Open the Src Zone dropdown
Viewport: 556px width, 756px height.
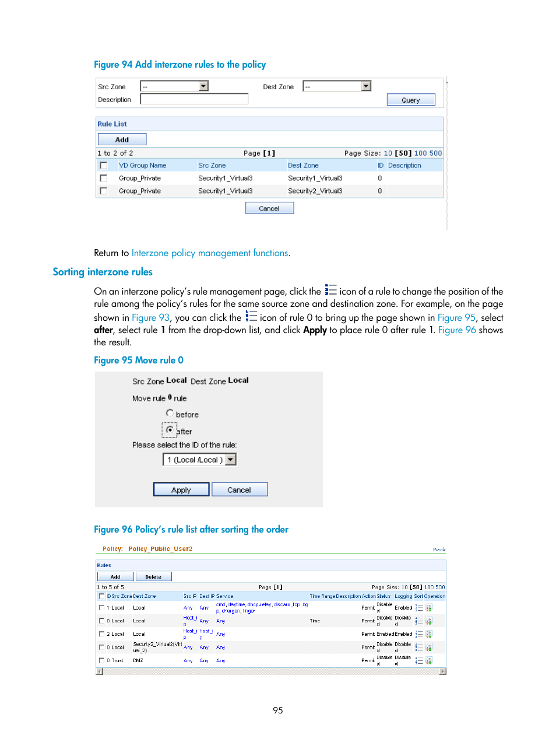click(174, 86)
